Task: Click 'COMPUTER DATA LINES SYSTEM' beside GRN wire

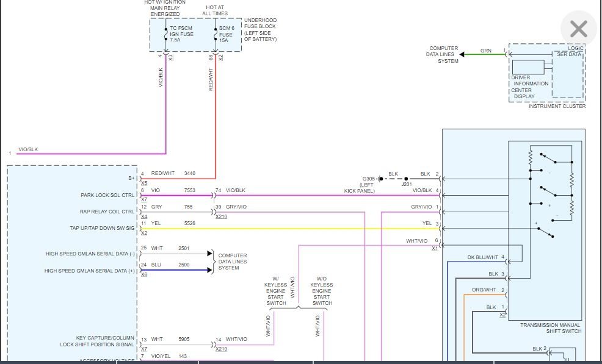Action: point(442,54)
